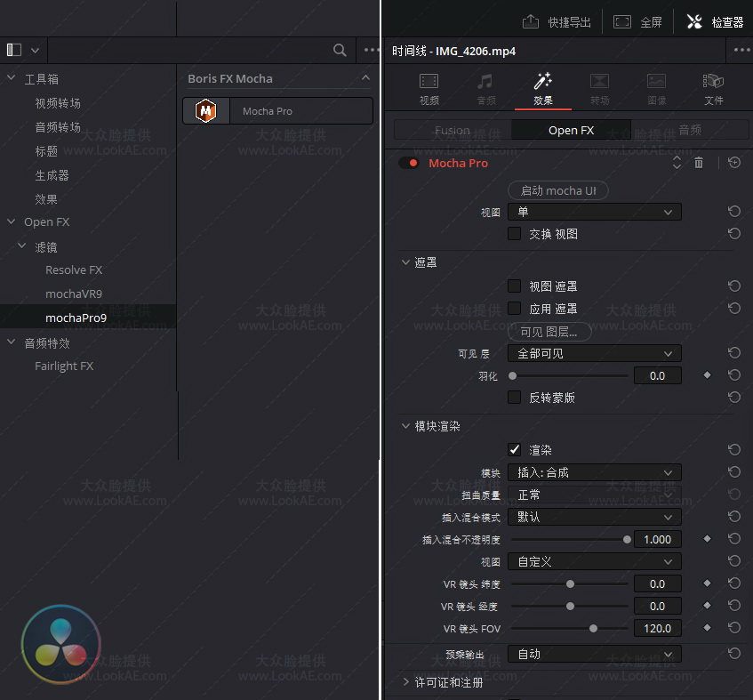The width and height of the screenshot is (753, 700).
Task: Select mochaVR9 in the filter tree
Action: (76, 294)
